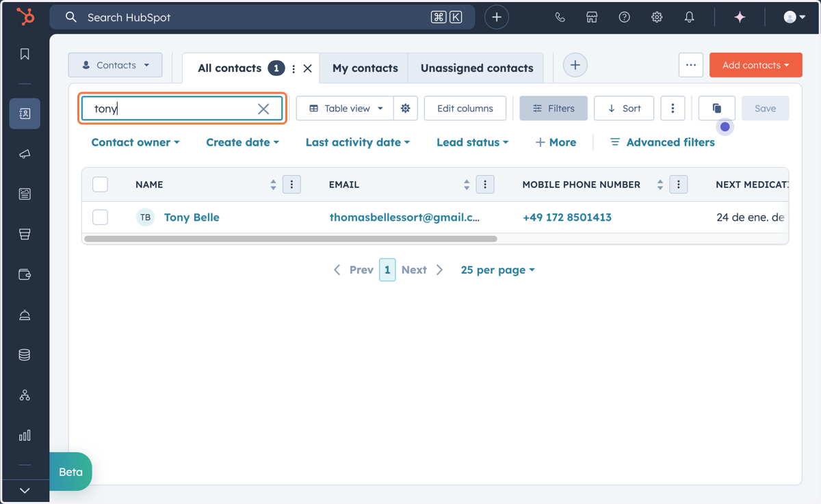The height and width of the screenshot is (504, 821).
Task: Open the toolbar three-dot overflow menu
Action: pos(673,108)
